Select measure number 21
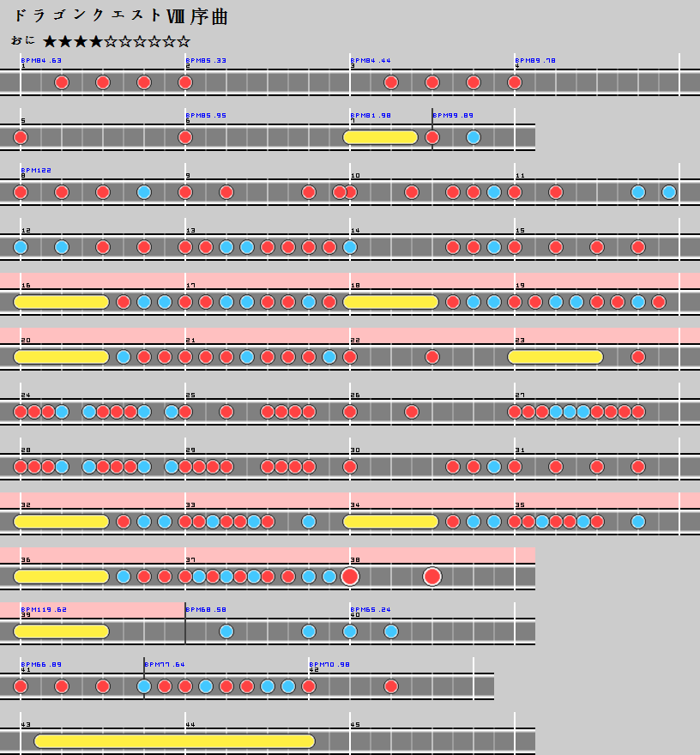 click(190, 341)
